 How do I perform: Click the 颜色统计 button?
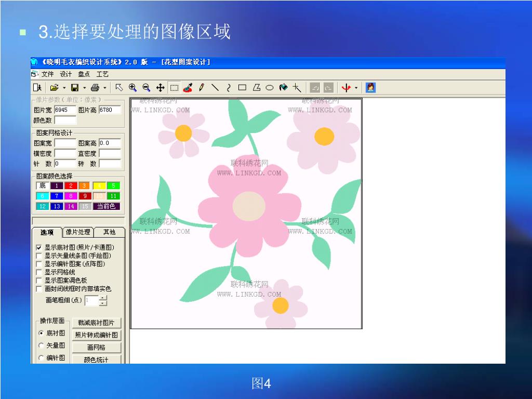96,360
